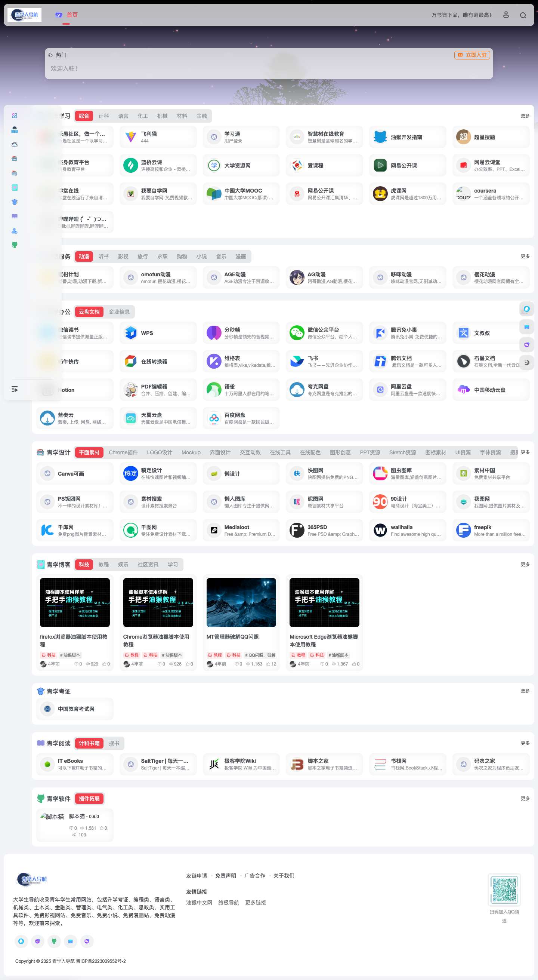The image size is (538, 980).
Task: Click the 90设计 red icon
Action: [380, 502]
